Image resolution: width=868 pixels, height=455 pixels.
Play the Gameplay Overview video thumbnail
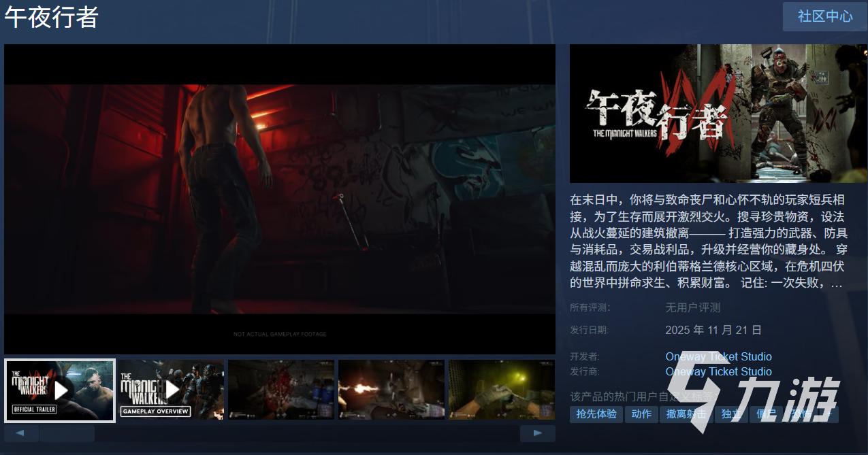click(171, 390)
